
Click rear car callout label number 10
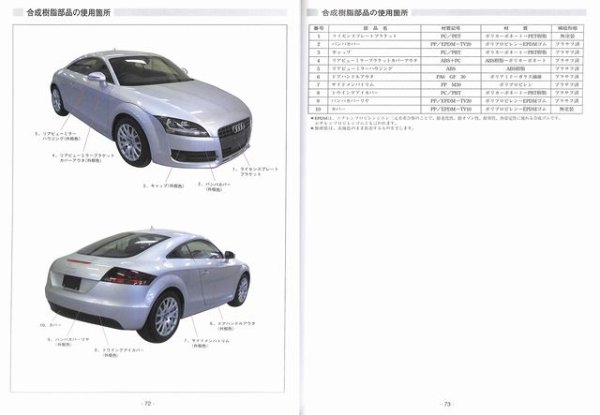pos(50,325)
